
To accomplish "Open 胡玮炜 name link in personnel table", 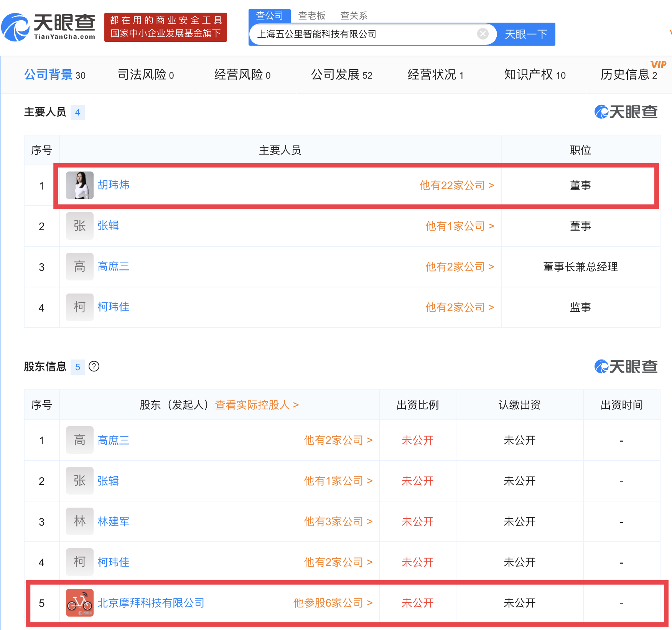I will point(114,185).
